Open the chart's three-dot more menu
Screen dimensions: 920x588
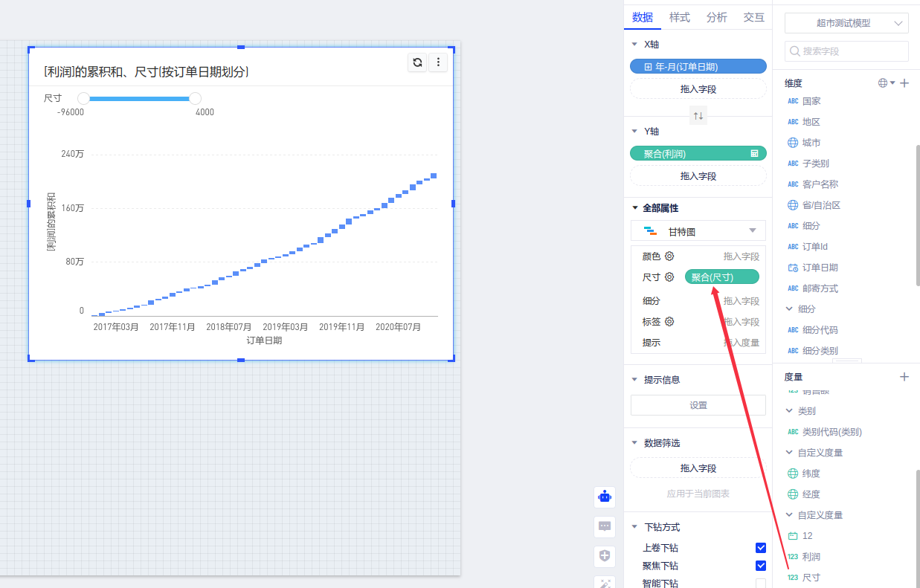point(438,62)
